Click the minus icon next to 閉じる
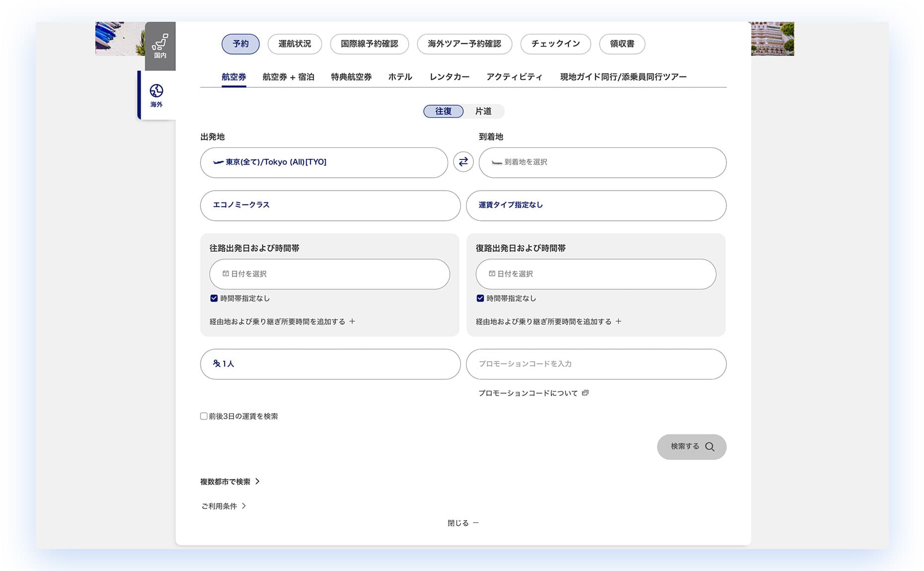Image resolution: width=924 pixels, height=571 pixels. pyautogui.click(x=475, y=523)
